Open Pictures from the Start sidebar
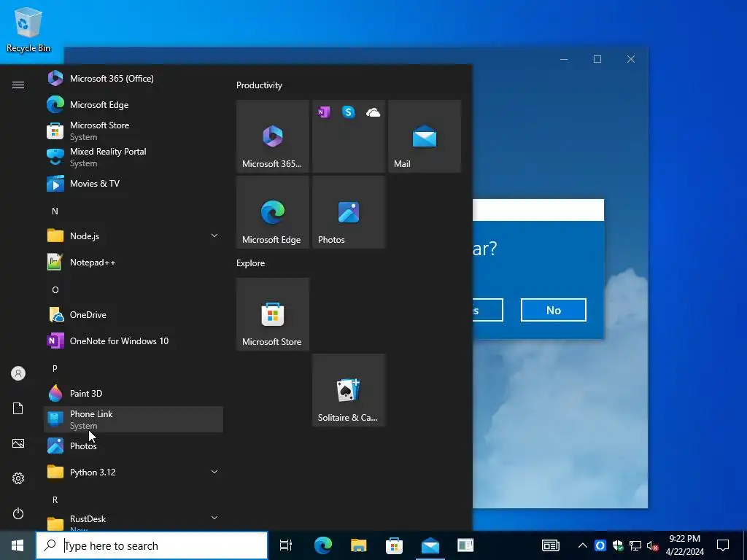The width and height of the screenshot is (747, 560). 18,443
